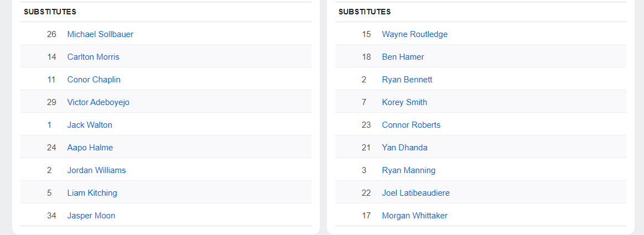644x235 pixels.
Task: Click the Morgan Whittaker link
Action: coord(414,216)
